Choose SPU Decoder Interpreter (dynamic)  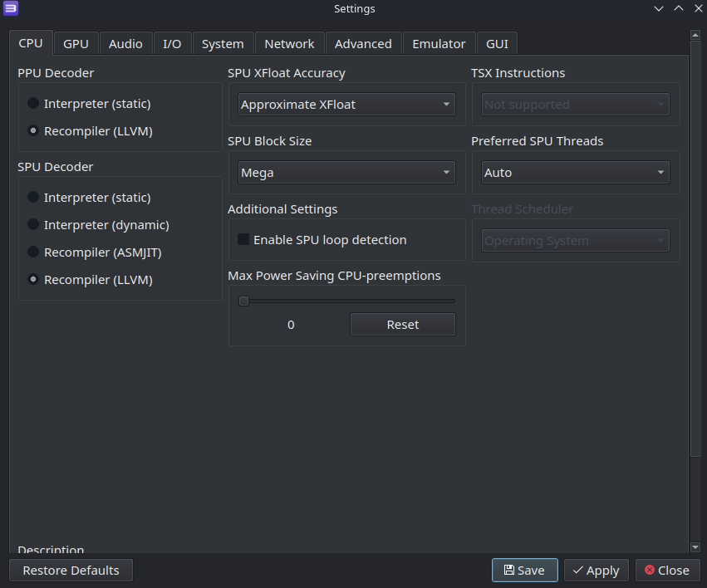tap(98, 225)
